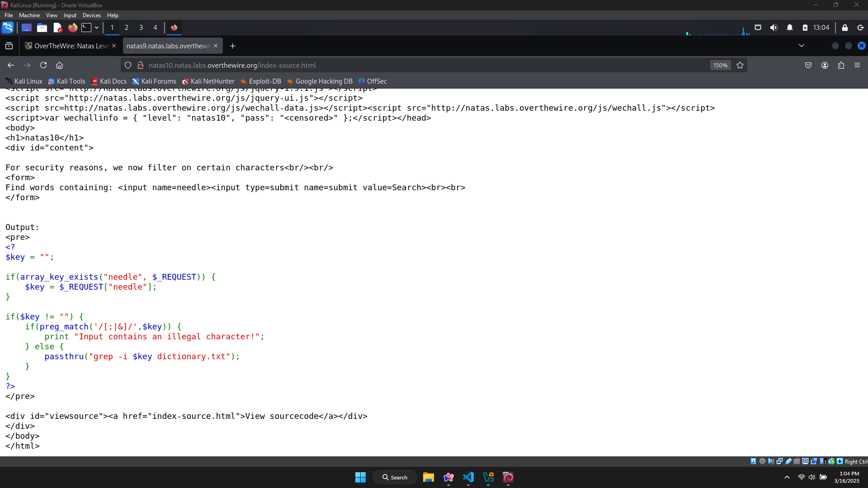Open the Google Hacking DB bookmark
Image resolution: width=868 pixels, height=488 pixels.
coord(320,81)
